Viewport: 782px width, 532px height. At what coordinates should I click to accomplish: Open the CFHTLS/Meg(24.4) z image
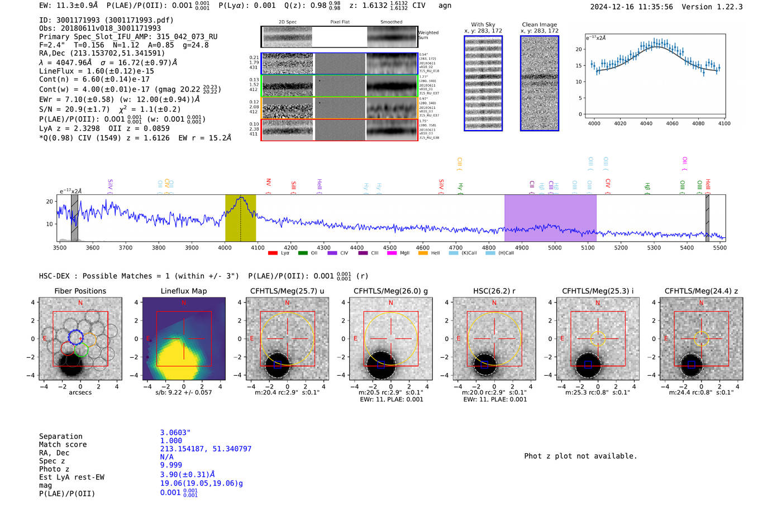coord(701,339)
